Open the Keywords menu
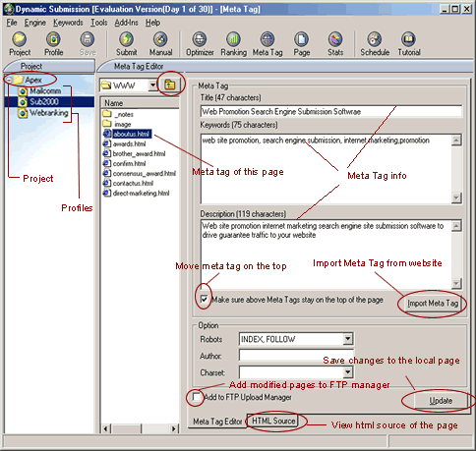This screenshot has width=476, height=451. pos(68,23)
